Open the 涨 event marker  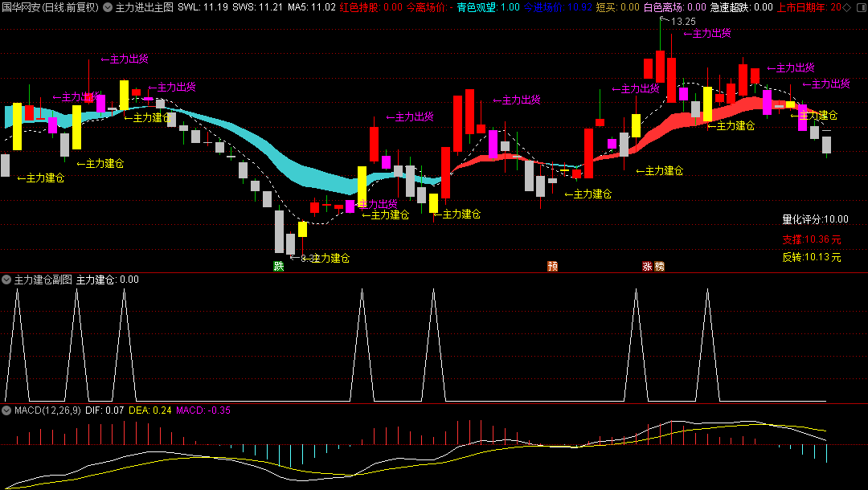[x=647, y=267]
